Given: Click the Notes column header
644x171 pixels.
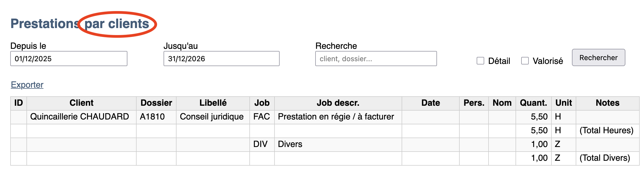Looking at the screenshot, I should click(607, 103).
